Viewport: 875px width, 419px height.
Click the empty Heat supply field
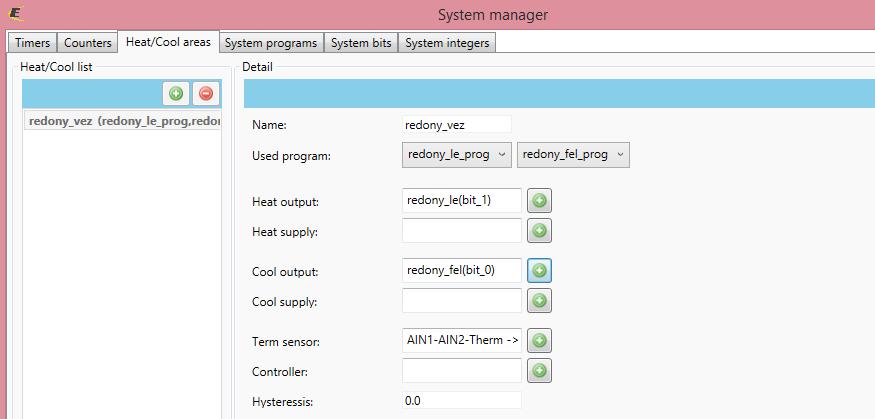pyautogui.click(x=461, y=230)
